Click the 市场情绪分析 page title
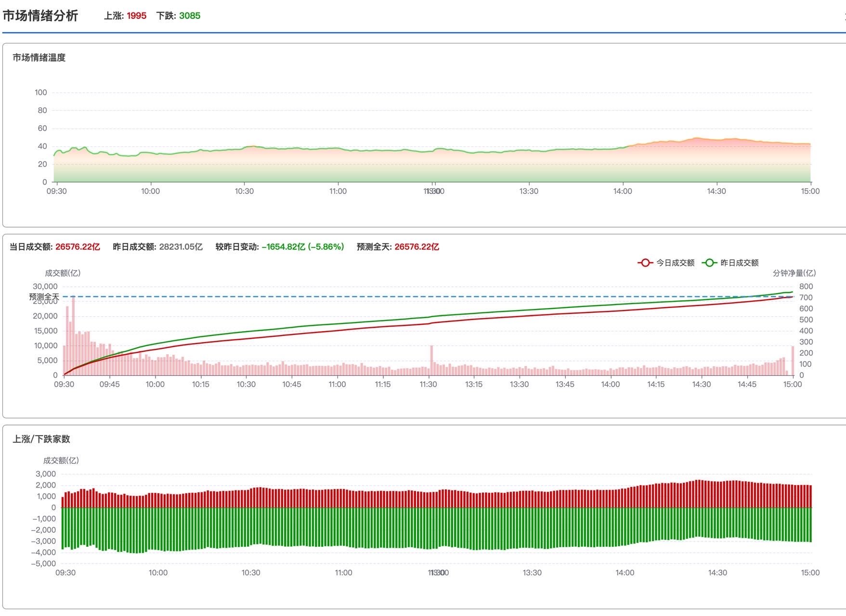 pyautogui.click(x=40, y=16)
